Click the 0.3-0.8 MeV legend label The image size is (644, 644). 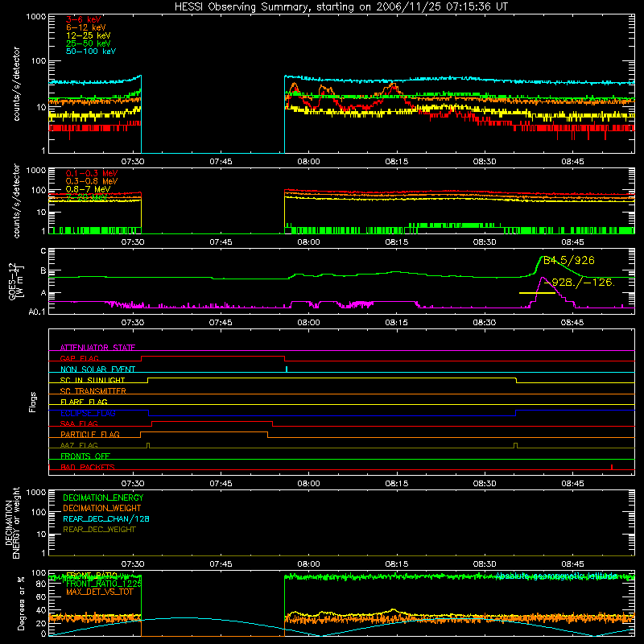[92, 181]
